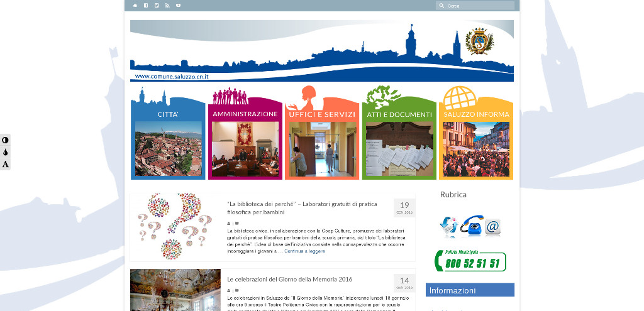This screenshot has height=311, width=644.
Task: Click the office corridor photo thumbnail
Action: 323,149
